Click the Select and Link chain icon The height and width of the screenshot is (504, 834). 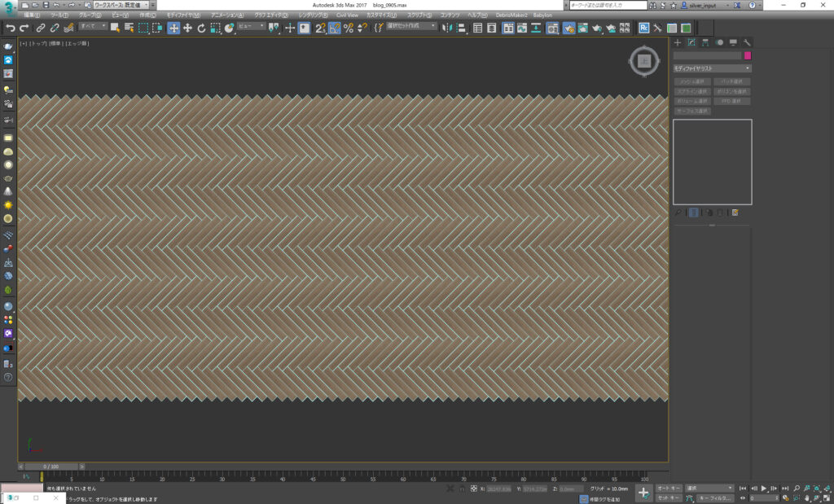[41, 28]
